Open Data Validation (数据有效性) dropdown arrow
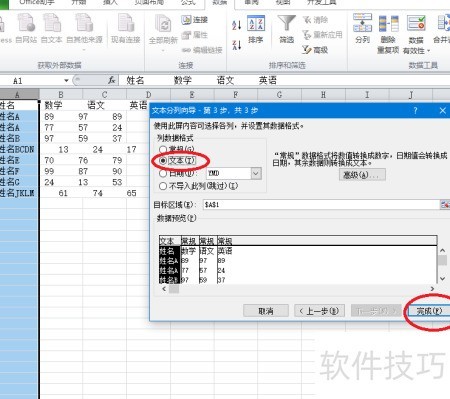The image size is (450, 399). [428, 51]
